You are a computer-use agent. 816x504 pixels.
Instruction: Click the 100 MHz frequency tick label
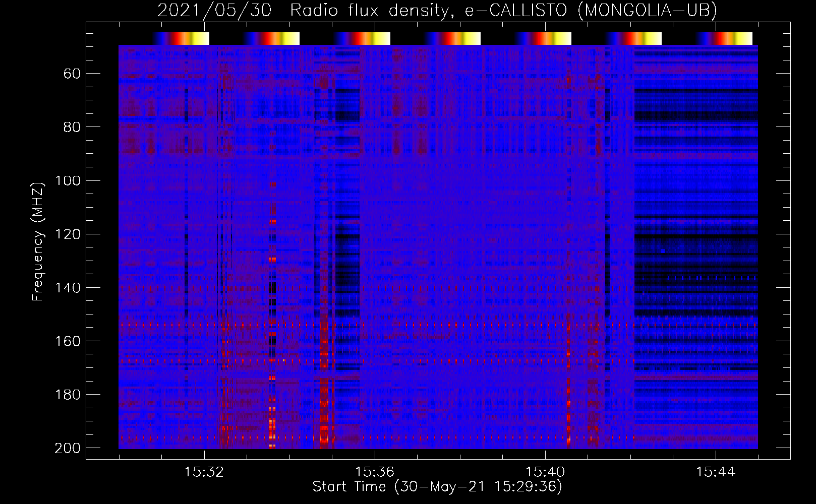pyautogui.click(x=68, y=181)
